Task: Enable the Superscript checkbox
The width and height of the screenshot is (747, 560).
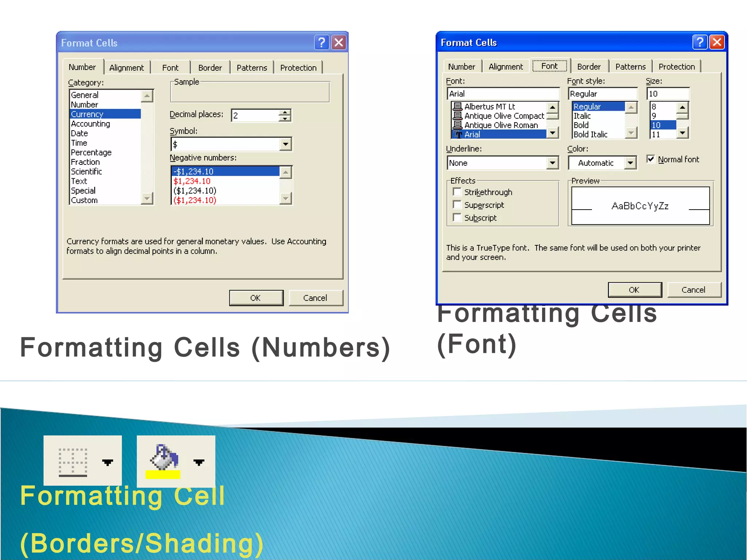Action: (x=457, y=205)
